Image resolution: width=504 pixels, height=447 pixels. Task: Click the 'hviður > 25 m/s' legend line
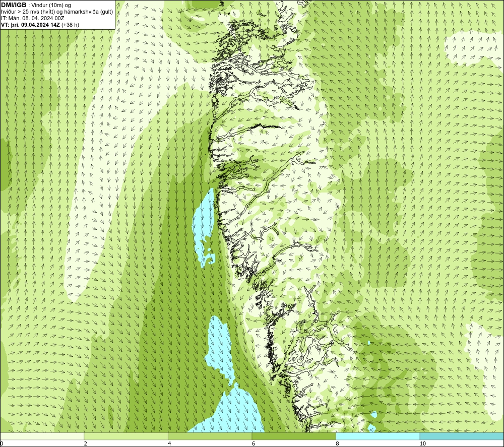click(57, 12)
